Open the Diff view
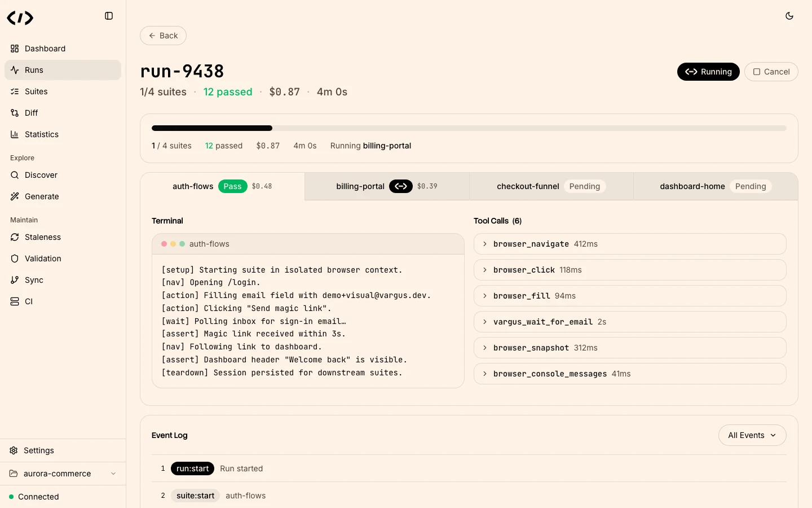Screen dimensions: 812x508 (31, 113)
